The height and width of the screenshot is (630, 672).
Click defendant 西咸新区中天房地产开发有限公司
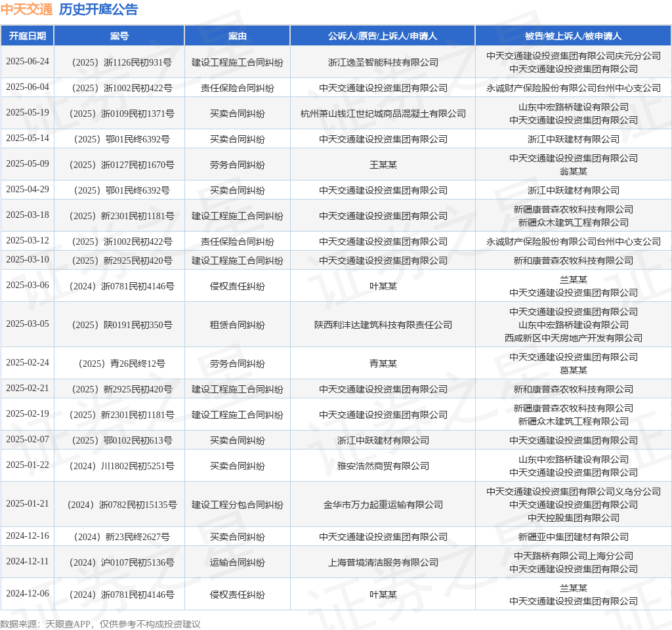click(x=574, y=338)
